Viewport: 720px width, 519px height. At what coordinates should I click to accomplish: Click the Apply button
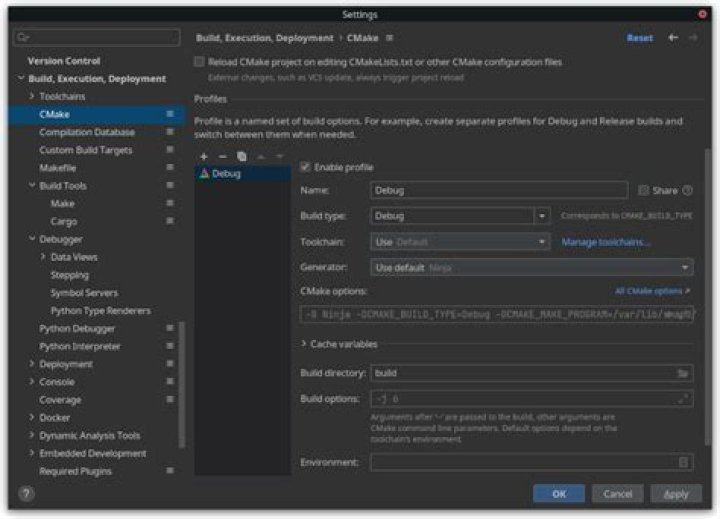coord(676,494)
